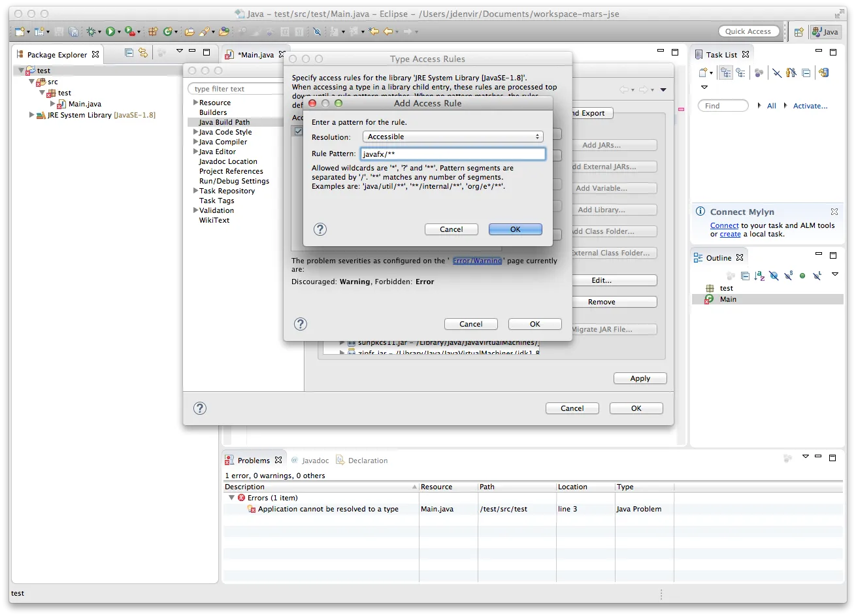
Task: Cancel the Add Access Rule dialog
Action: tap(452, 229)
